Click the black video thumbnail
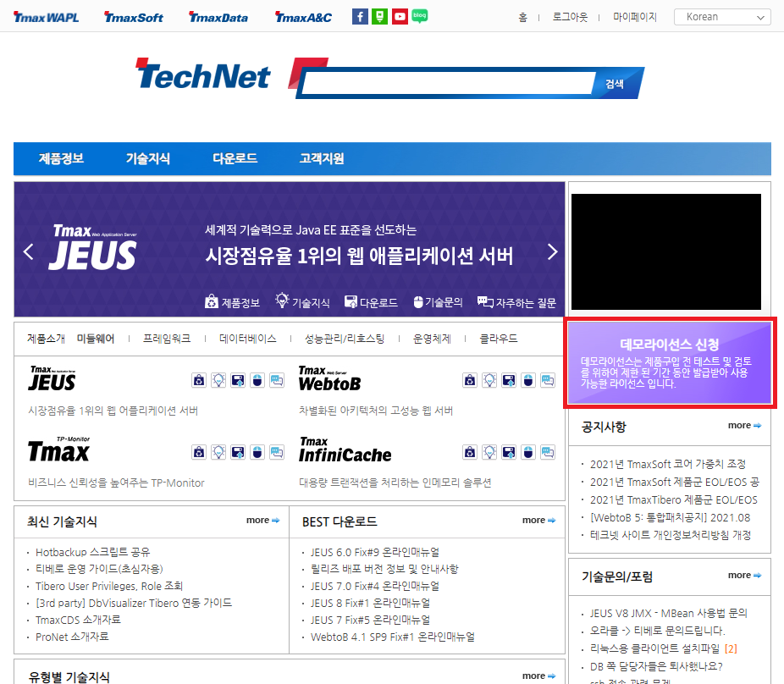 pyautogui.click(x=666, y=251)
